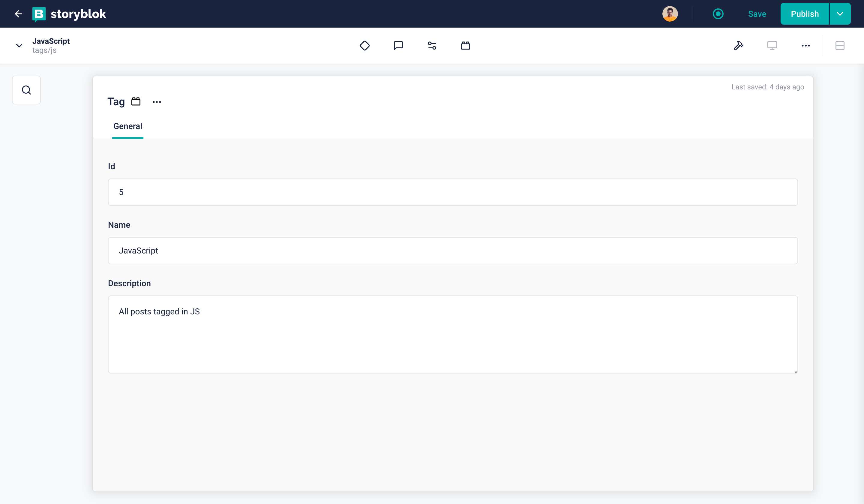Click the Name field label

tap(119, 225)
